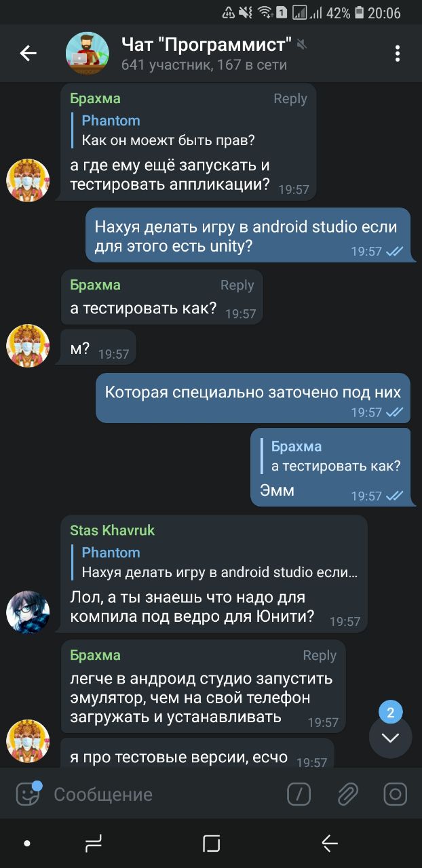Image resolution: width=422 pixels, height=868 pixels.
Task: Tap the Android recent apps navigation button
Action: (x=94, y=843)
